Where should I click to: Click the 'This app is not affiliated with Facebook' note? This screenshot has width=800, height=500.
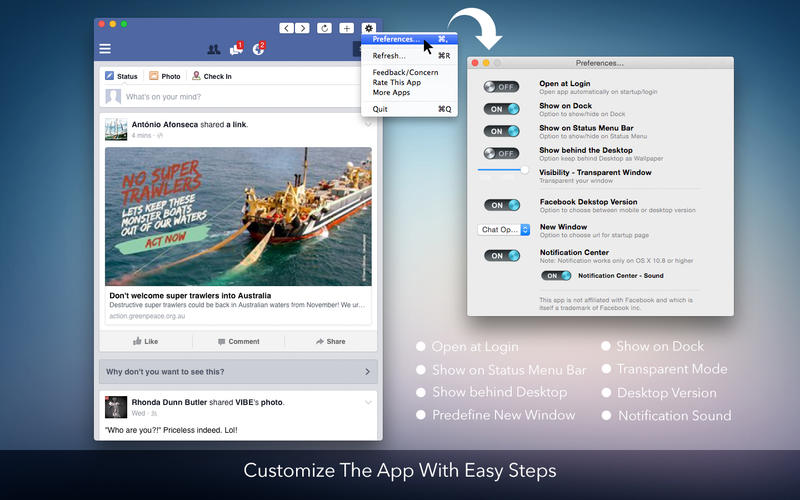pyautogui.click(x=616, y=304)
